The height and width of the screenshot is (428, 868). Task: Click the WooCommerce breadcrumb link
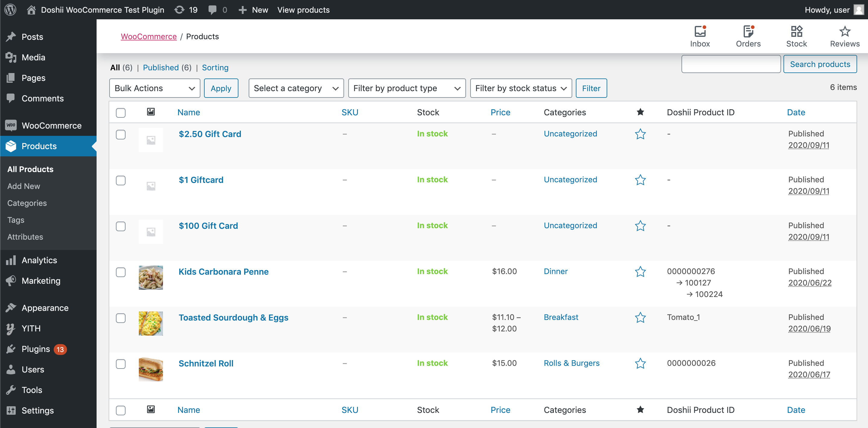click(x=148, y=37)
